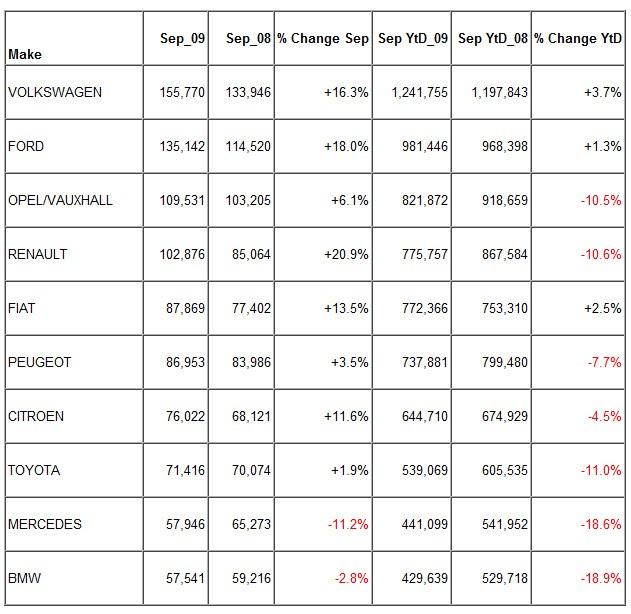Select the CITROEN make cell
Image resolution: width=631 pixels, height=614 pixels.
tap(37, 416)
